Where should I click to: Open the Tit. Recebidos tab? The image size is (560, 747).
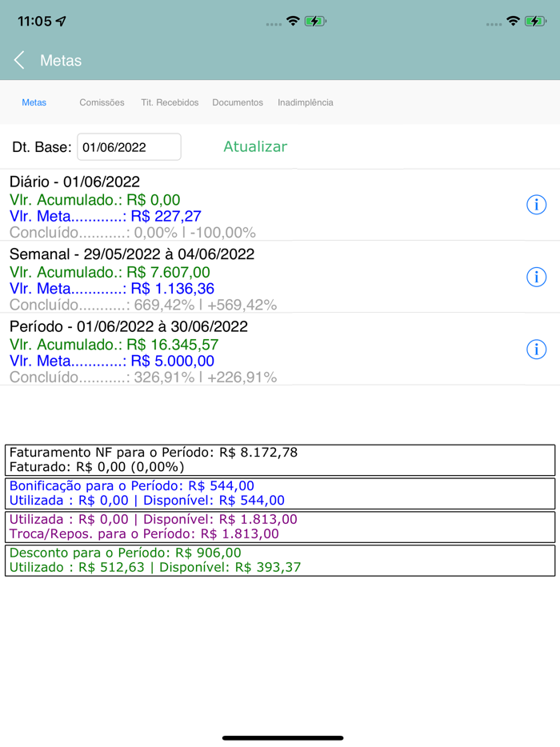[x=170, y=102]
